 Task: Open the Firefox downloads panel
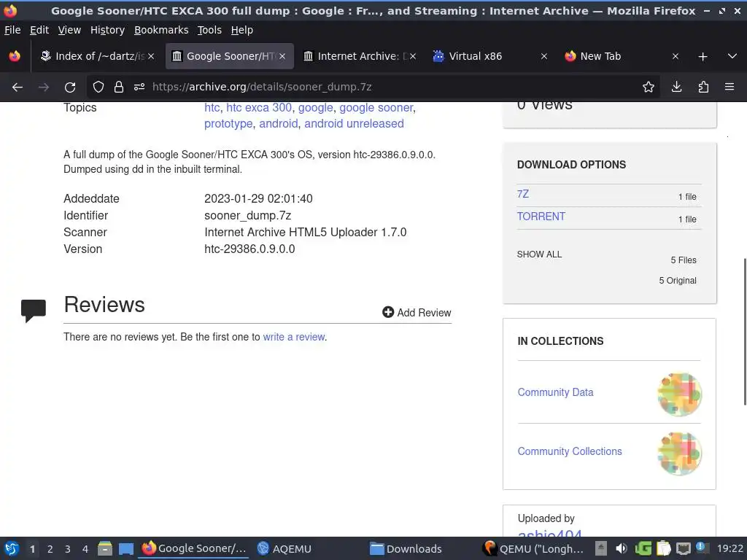point(676,87)
